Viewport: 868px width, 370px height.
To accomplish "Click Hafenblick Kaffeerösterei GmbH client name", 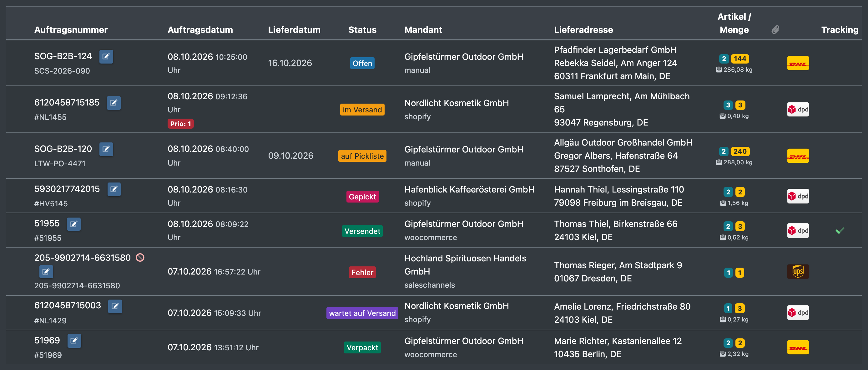I will [469, 190].
